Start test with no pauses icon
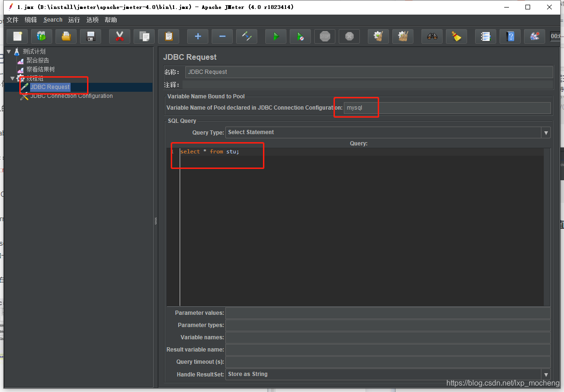564x392 pixels. click(x=300, y=36)
